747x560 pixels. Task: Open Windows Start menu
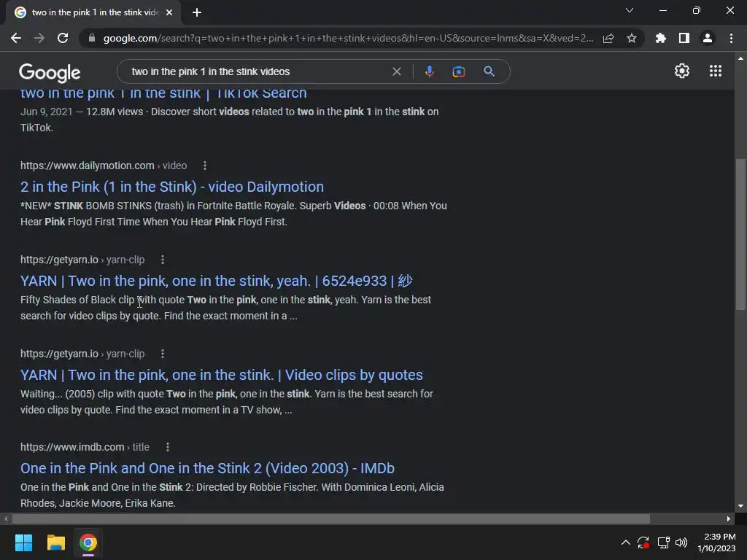[23, 542]
